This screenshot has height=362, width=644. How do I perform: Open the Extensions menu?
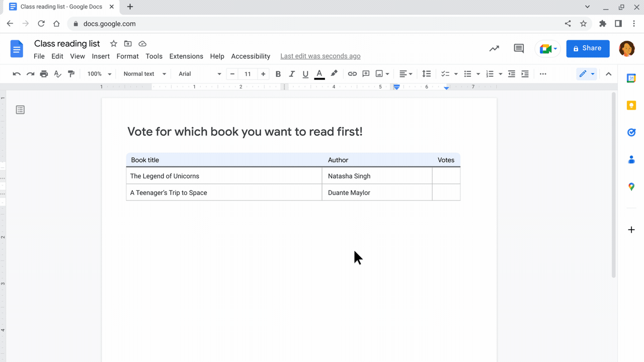(186, 56)
